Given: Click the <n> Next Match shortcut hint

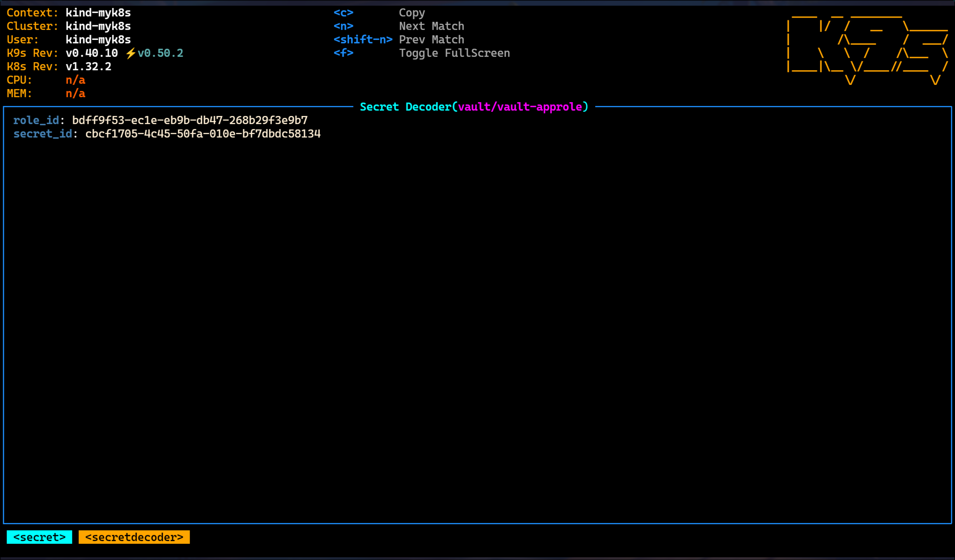Looking at the screenshot, I should [x=399, y=26].
